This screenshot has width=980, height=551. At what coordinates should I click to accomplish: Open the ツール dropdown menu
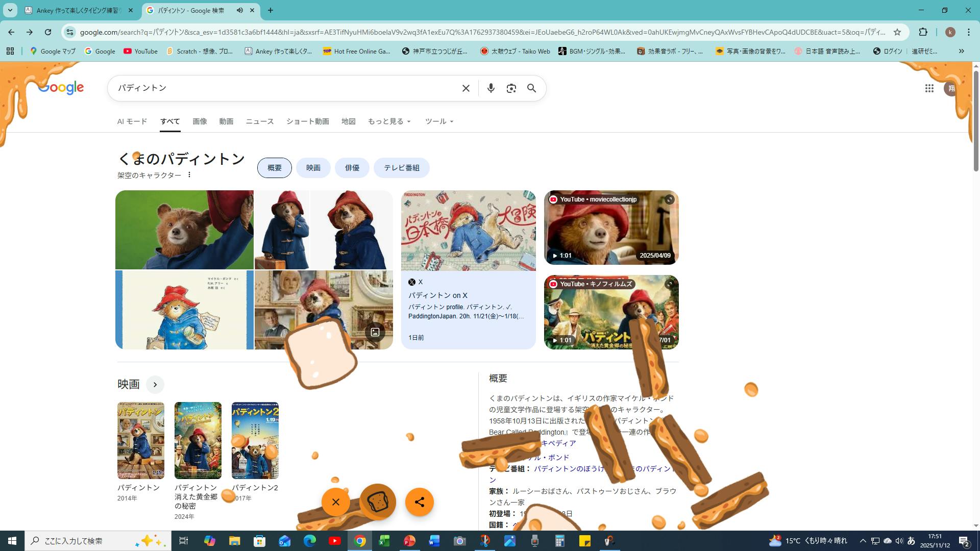(x=439, y=121)
